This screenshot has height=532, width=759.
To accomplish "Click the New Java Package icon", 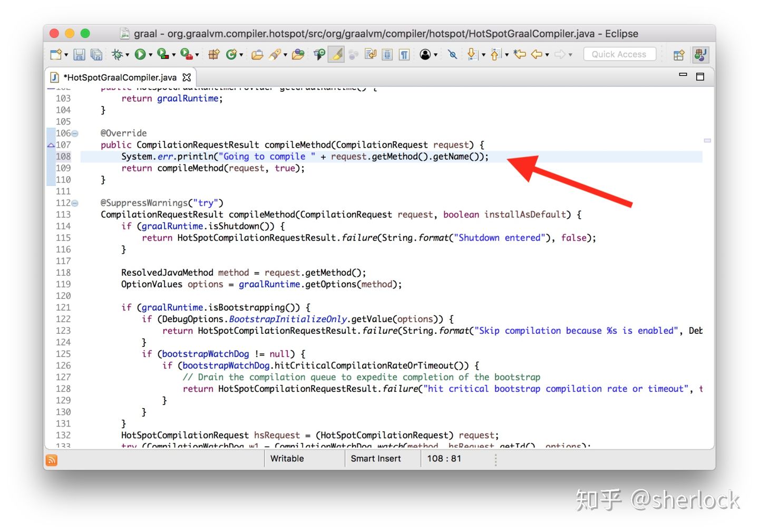I will [x=214, y=54].
